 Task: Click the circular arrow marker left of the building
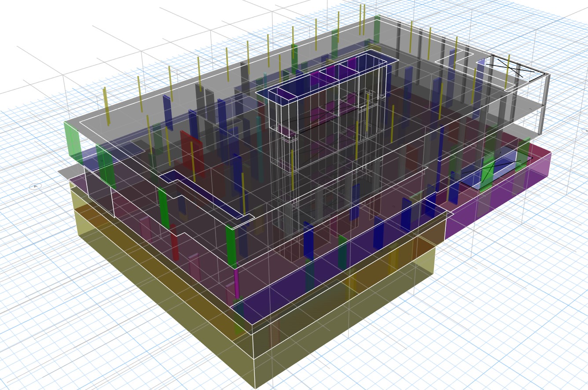[x=35, y=187]
